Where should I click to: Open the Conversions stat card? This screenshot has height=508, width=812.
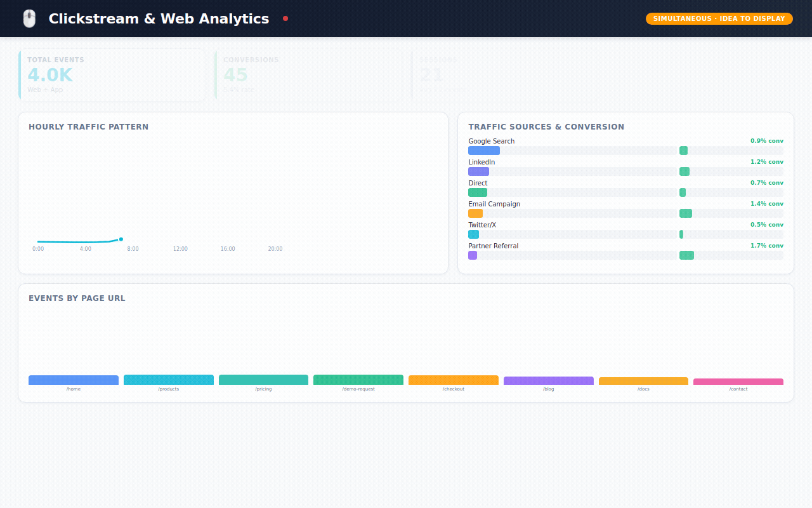click(x=308, y=74)
